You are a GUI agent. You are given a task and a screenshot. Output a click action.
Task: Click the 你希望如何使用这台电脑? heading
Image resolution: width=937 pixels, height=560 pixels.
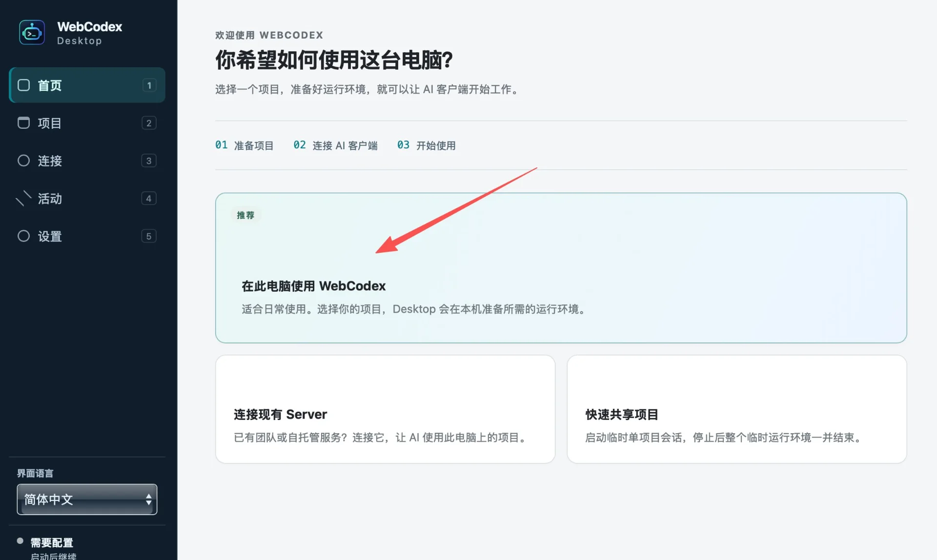(334, 60)
